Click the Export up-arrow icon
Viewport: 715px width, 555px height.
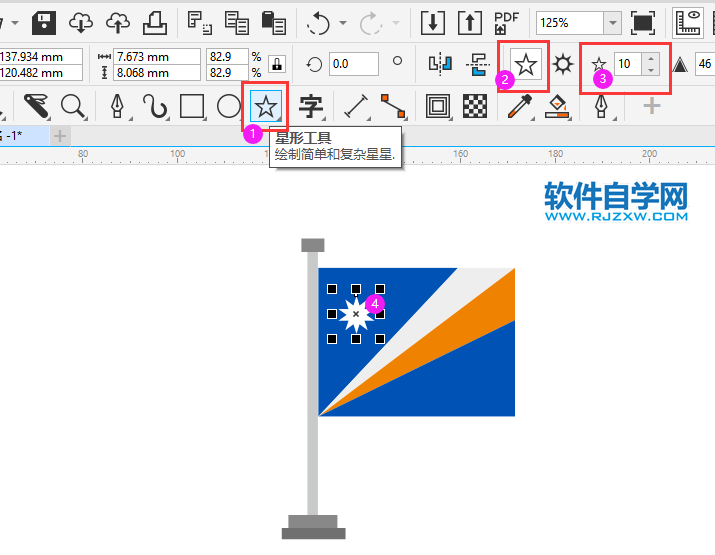470,22
